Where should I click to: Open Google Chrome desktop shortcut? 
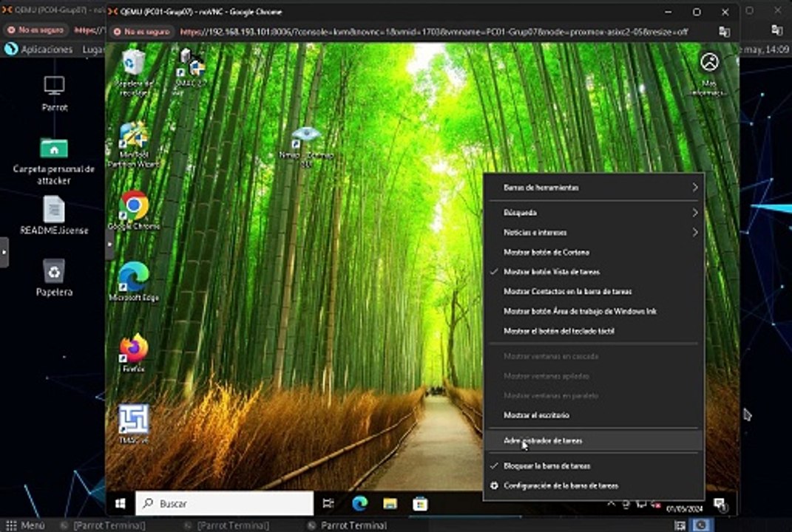pos(134,206)
